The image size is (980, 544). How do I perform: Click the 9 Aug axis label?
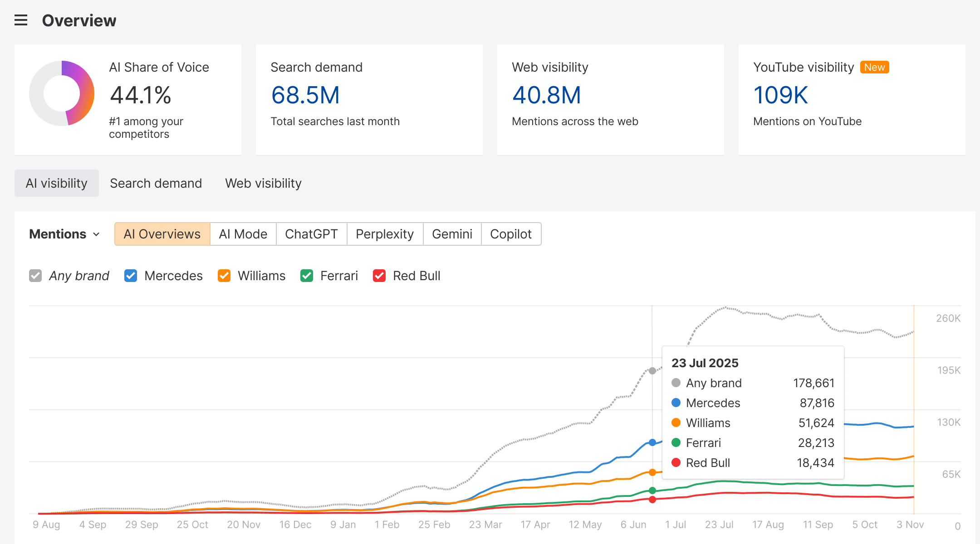pos(46,525)
